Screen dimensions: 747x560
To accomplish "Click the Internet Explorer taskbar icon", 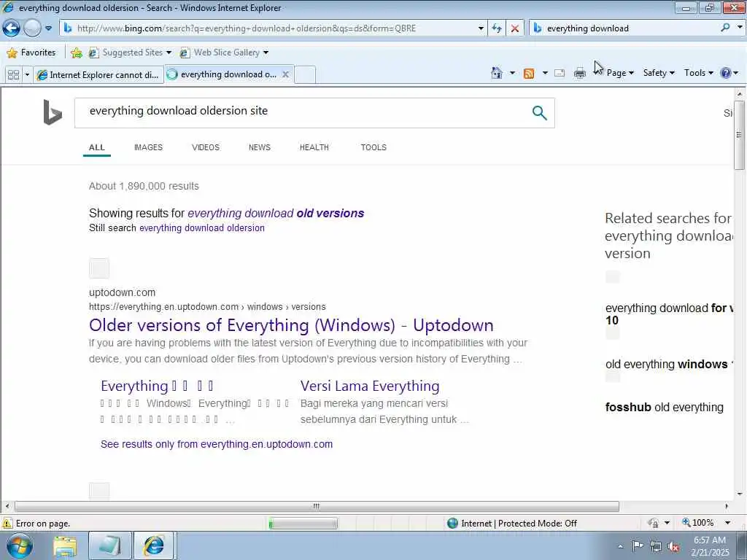I will [x=154, y=546].
